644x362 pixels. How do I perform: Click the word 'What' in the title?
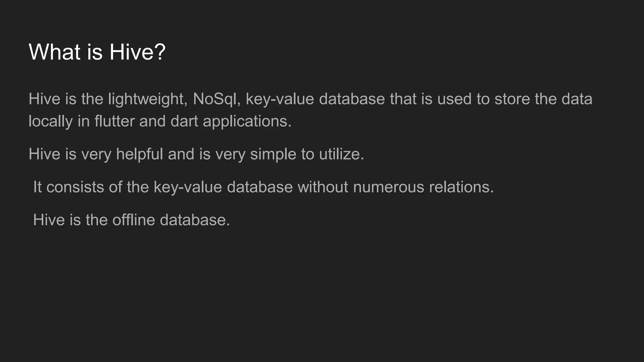click(x=54, y=52)
